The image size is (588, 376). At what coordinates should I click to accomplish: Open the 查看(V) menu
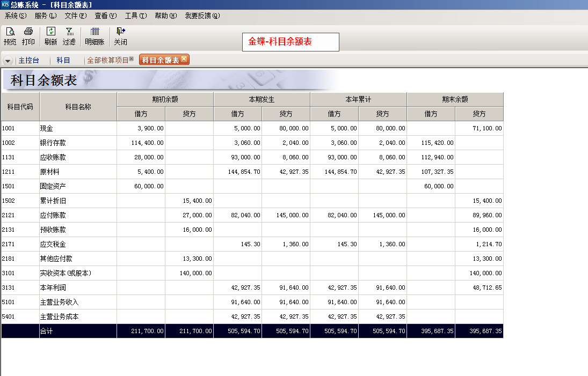(x=105, y=16)
